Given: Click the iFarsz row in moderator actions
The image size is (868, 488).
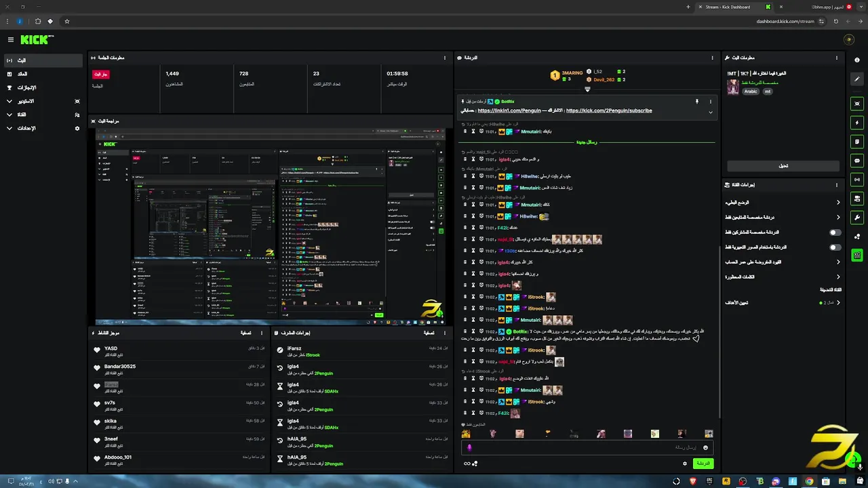Looking at the screenshot, I should point(362,351).
